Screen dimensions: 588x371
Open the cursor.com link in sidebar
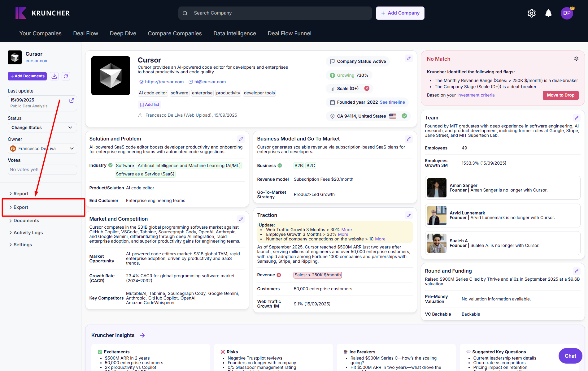(x=37, y=61)
